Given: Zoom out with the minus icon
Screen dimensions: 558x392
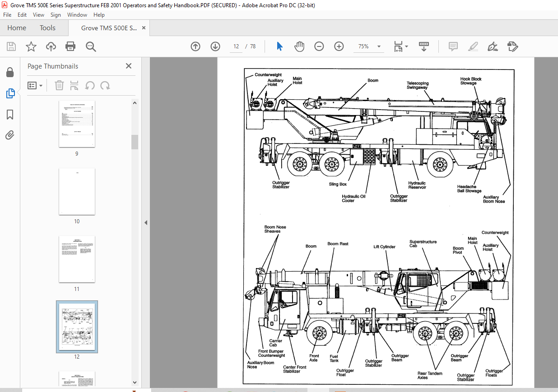Looking at the screenshot, I should point(319,46).
